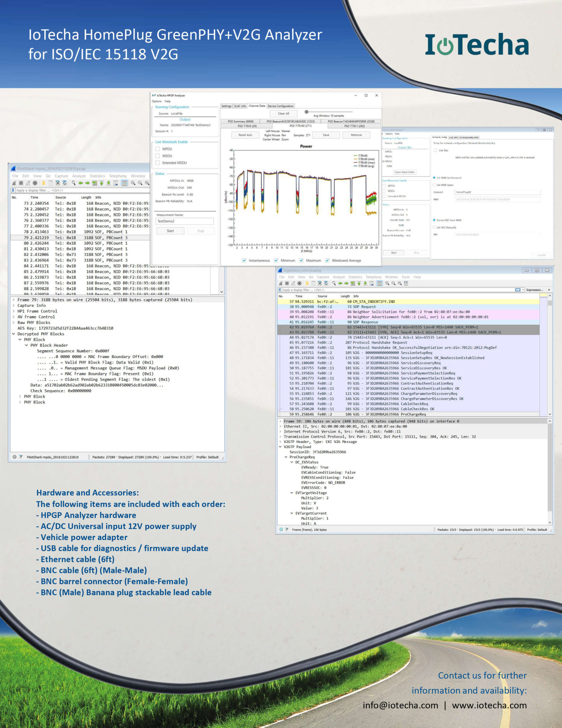Viewport: 562px width, 728px height.
Task: Click the Clear All button
Action: coord(284,114)
